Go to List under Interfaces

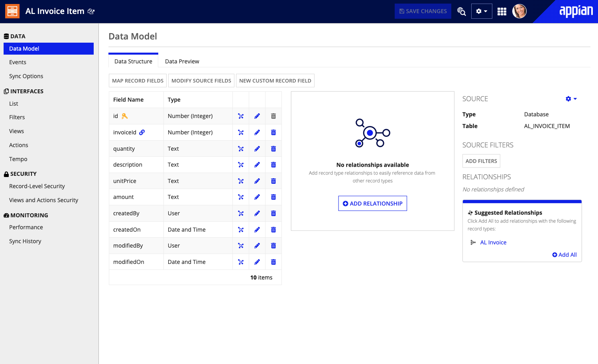point(14,104)
